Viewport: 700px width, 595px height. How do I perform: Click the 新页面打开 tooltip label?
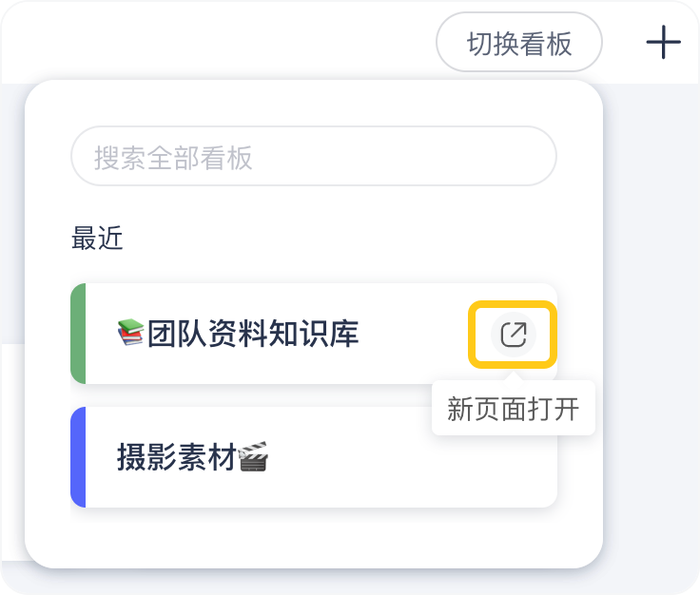point(514,410)
